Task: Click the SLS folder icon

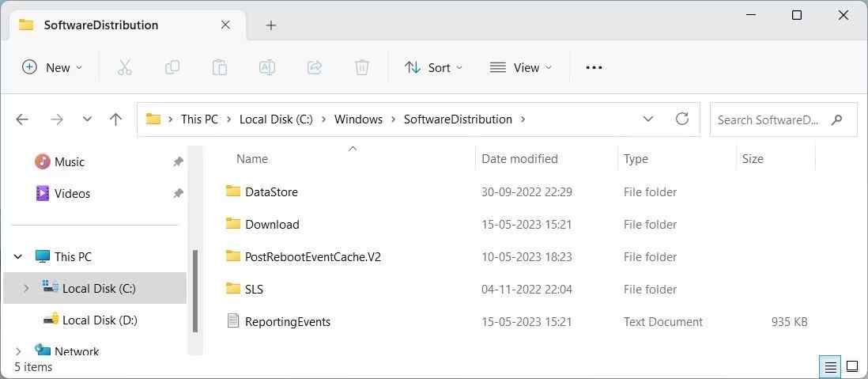Action: (233, 288)
